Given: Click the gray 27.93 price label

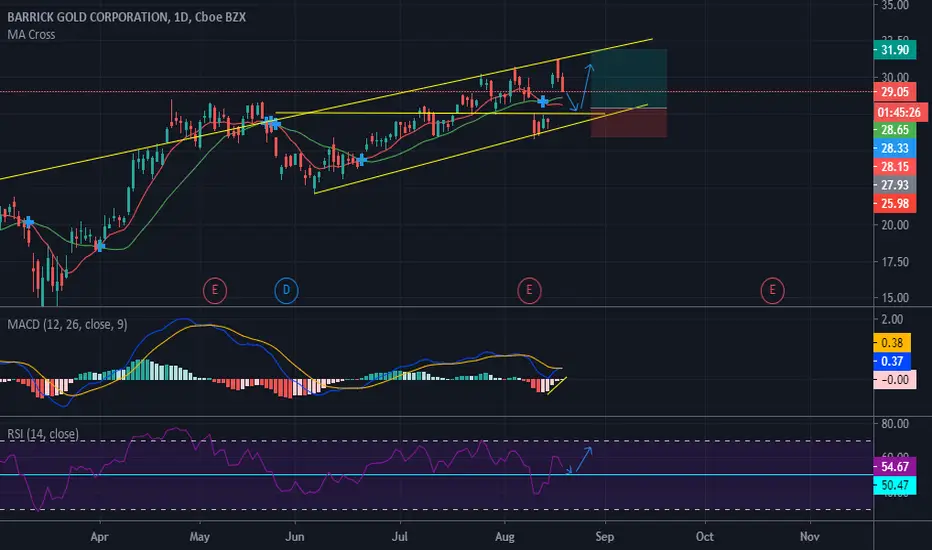Looking at the screenshot, I should (x=895, y=185).
